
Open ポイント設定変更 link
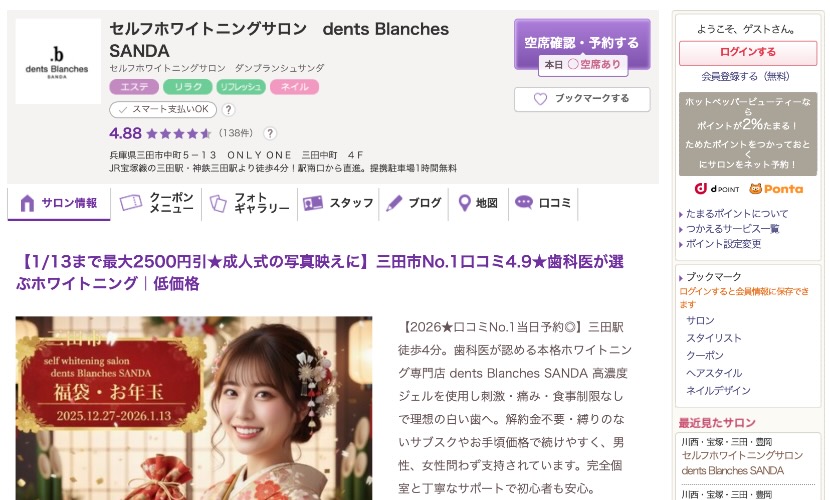click(723, 244)
